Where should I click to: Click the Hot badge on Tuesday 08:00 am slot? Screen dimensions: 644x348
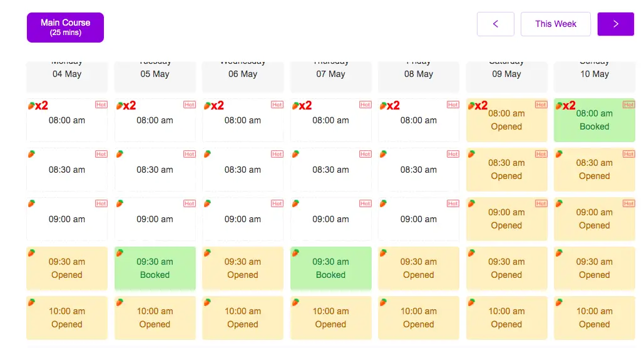tap(190, 105)
